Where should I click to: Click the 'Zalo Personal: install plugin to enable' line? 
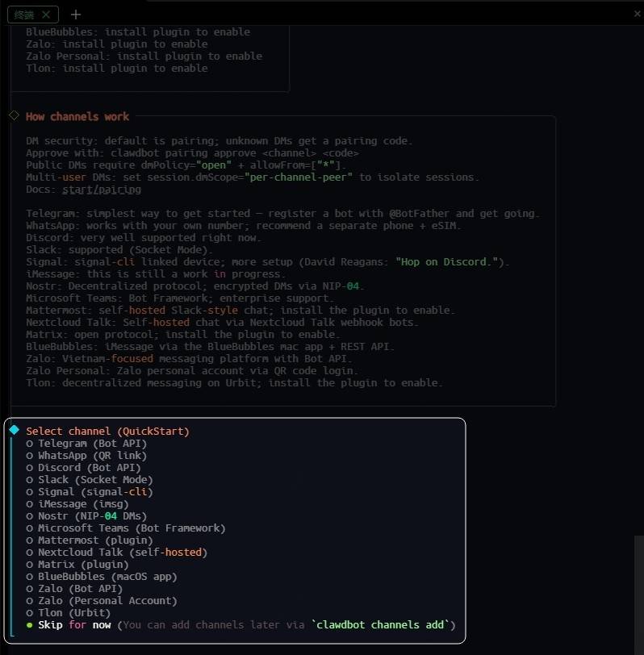[x=144, y=56]
